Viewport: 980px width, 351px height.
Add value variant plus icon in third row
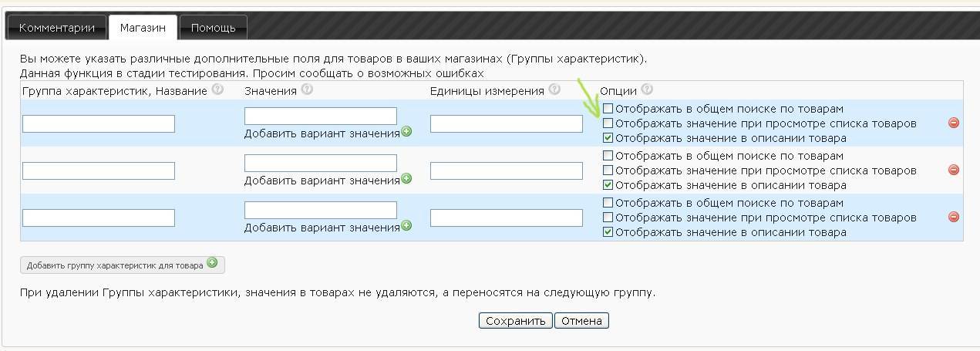pyautogui.click(x=406, y=226)
